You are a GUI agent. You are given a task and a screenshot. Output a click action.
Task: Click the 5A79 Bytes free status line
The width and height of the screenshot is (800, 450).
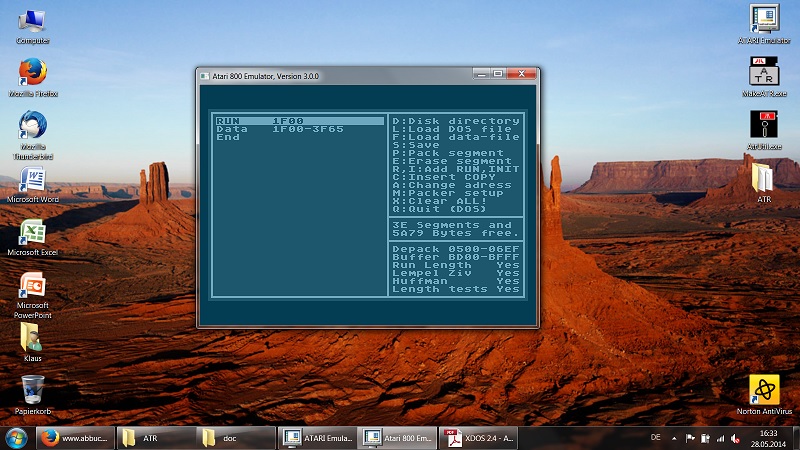456,233
